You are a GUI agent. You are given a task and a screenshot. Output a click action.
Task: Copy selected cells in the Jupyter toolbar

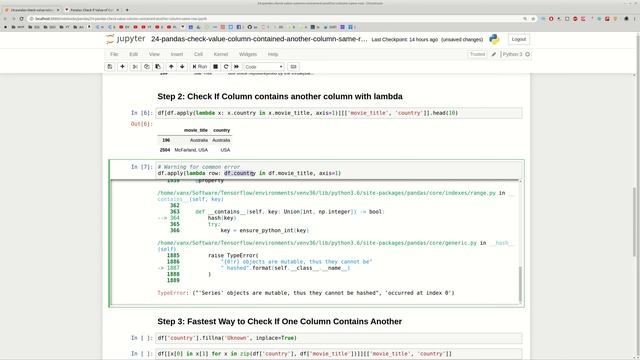tap(147, 67)
